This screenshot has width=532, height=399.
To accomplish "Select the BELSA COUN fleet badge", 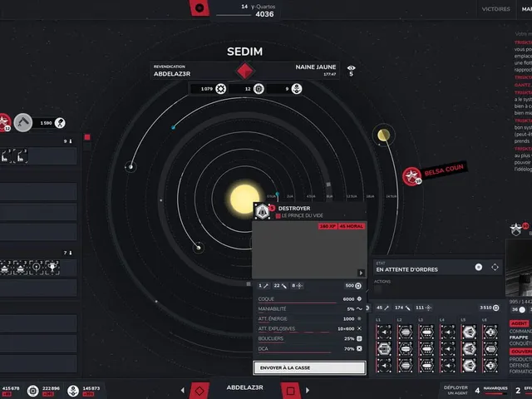I will 412,176.
